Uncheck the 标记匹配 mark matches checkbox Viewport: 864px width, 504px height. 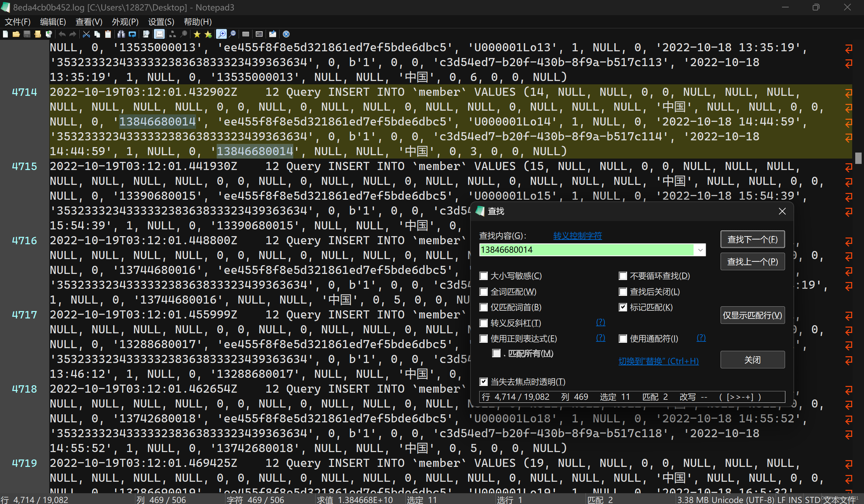tap(623, 307)
